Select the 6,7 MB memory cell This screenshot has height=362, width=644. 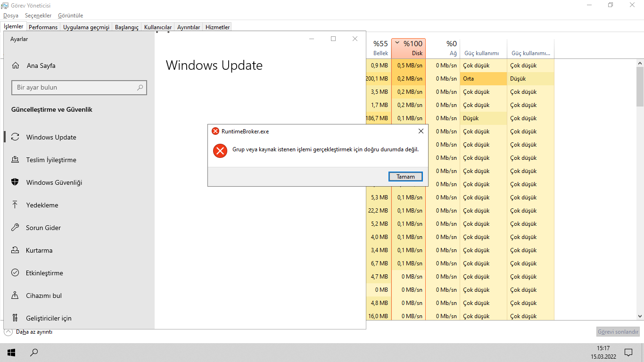[x=378, y=263]
